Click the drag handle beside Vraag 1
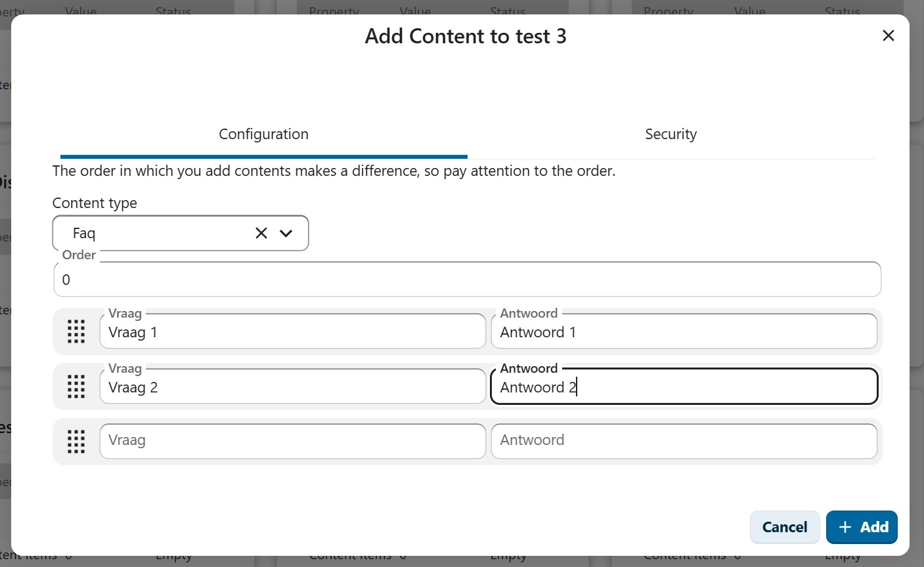924x567 pixels. [76, 331]
